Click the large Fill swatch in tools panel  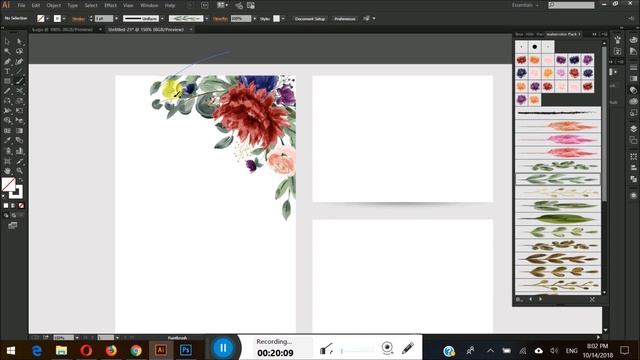click(x=8, y=184)
